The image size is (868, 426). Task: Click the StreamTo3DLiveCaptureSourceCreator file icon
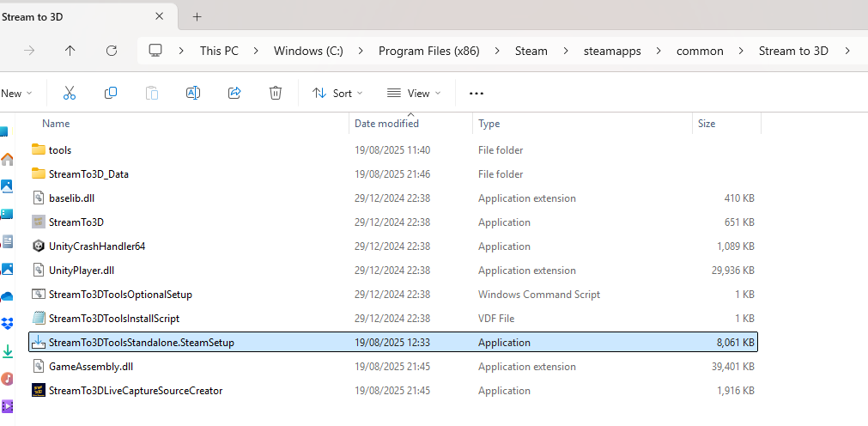point(38,391)
